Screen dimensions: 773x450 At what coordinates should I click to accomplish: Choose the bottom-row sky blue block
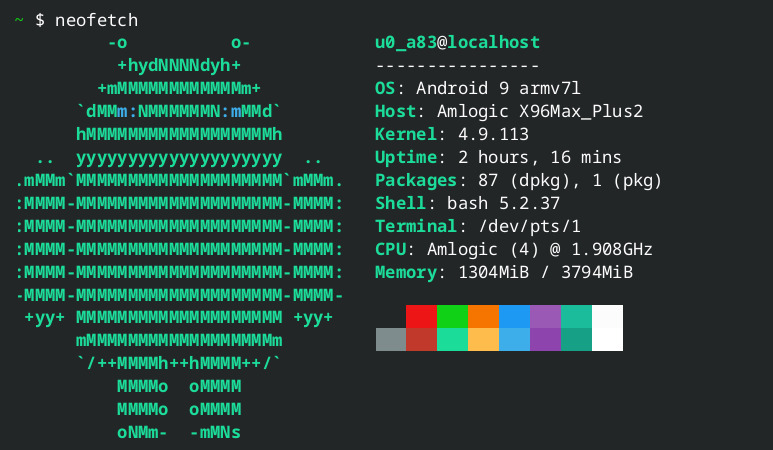[515, 340]
